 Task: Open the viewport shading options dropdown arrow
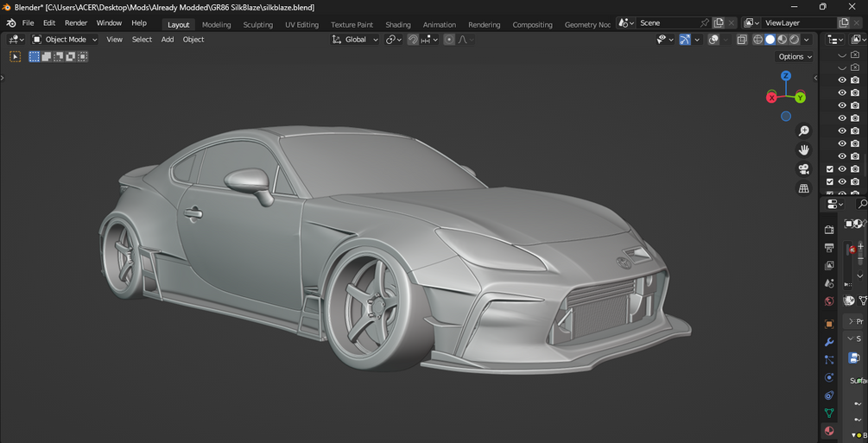(x=807, y=40)
